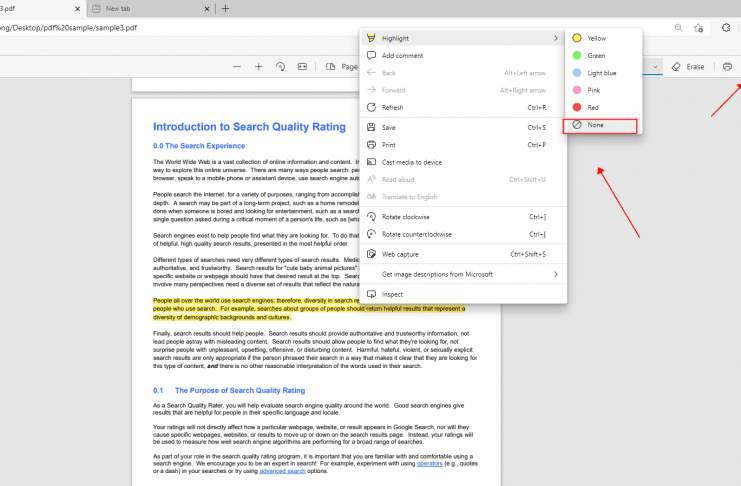Select Refresh in the context menu

click(463, 107)
